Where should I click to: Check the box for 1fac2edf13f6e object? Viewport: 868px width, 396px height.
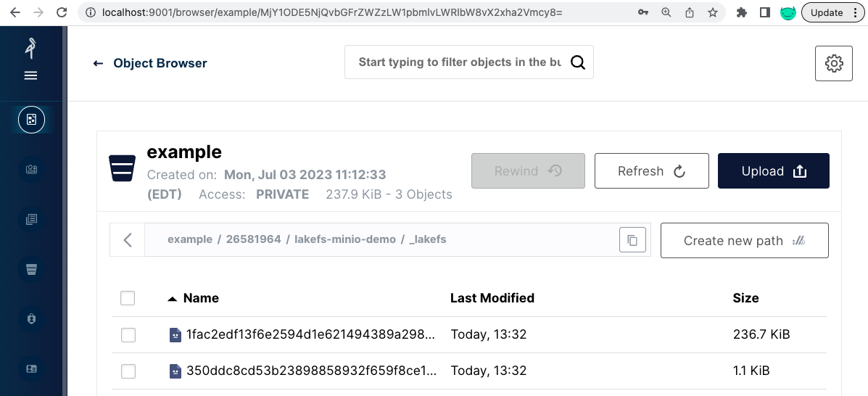[128, 335]
